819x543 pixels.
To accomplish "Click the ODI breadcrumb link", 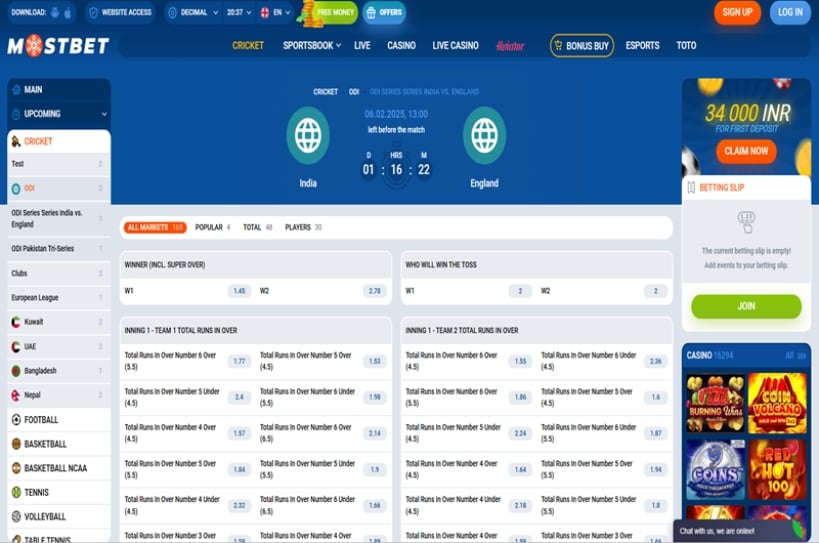I will (x=354, y=92).
